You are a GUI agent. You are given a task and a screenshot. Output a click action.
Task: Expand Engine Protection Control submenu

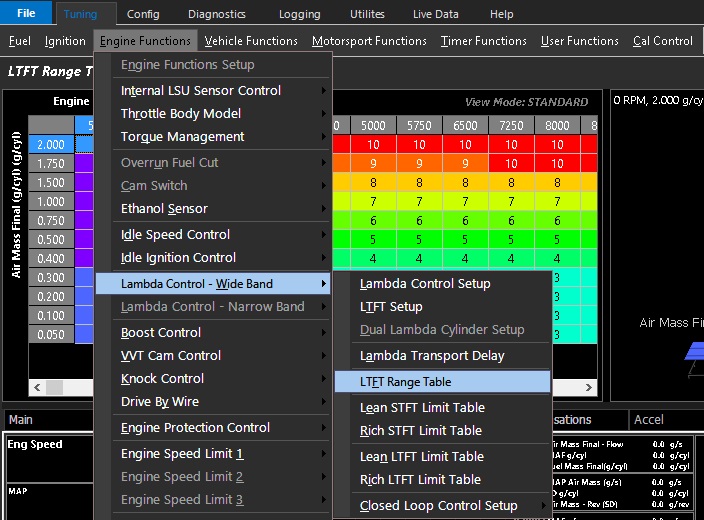(x=213, y=427)
